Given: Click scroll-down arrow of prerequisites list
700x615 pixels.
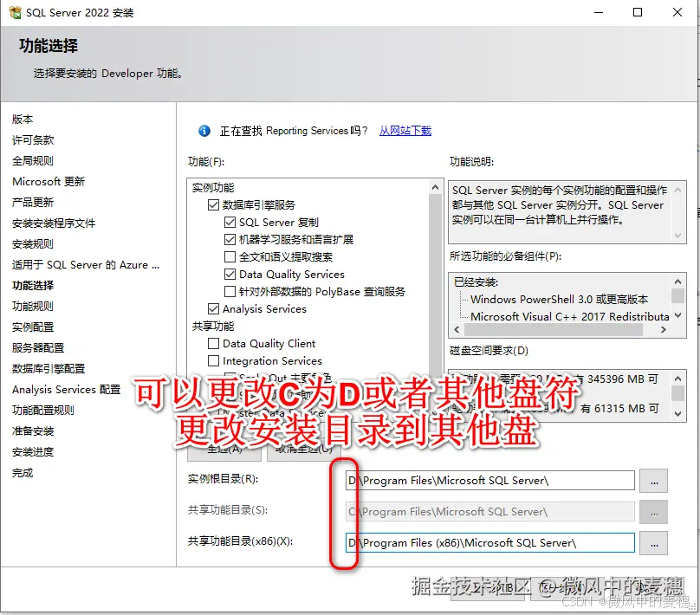Looking at the screenshot, I should (677, 315).
